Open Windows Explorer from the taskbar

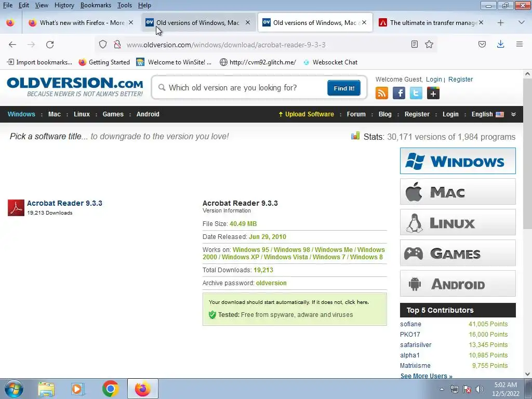(46, 389)
